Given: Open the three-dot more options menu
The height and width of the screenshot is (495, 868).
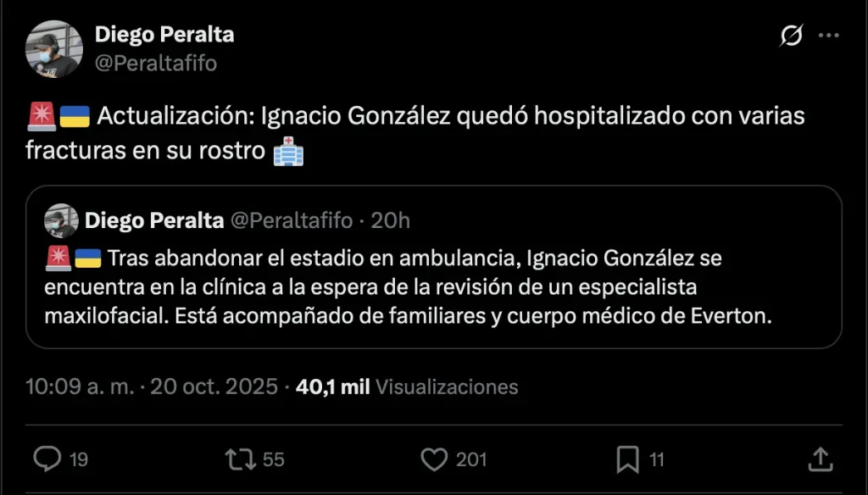Looking at the screenshot, I should point(828,36).
